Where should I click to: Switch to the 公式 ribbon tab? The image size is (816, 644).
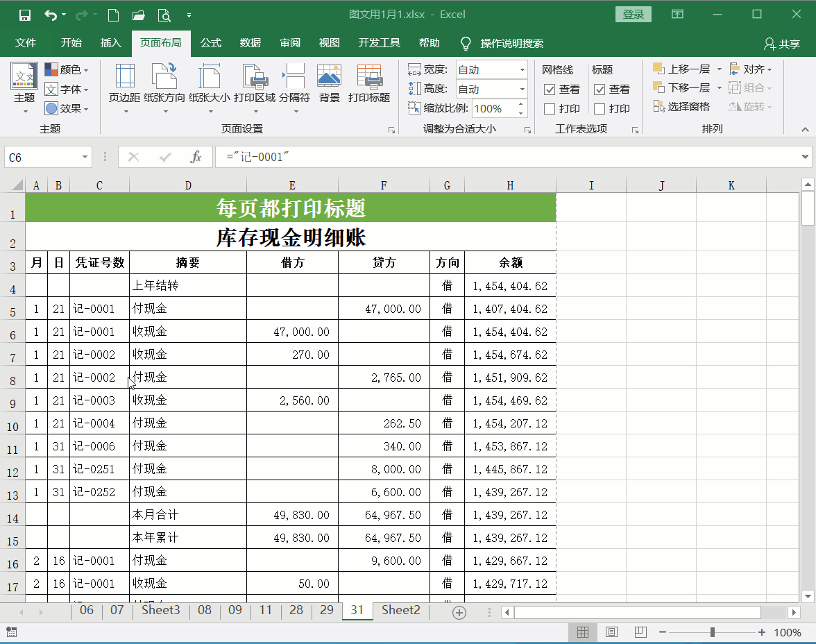(x=211, y=42)
